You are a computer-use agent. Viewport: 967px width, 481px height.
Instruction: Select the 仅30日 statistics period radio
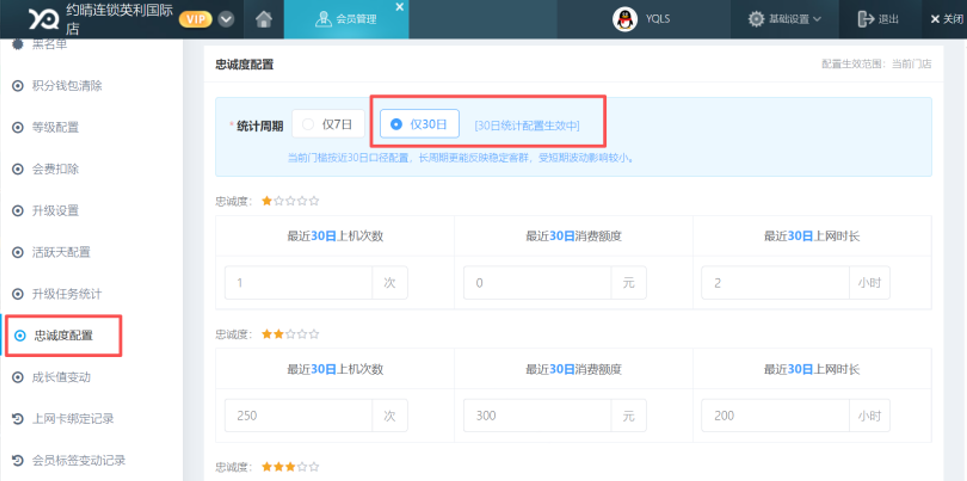(x=419, y=124)
